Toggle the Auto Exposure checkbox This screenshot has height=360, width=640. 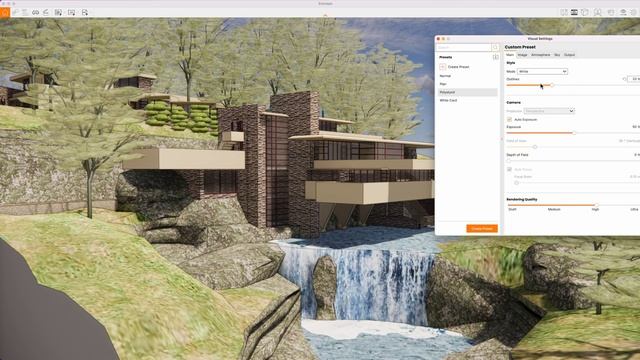point(509,120)
